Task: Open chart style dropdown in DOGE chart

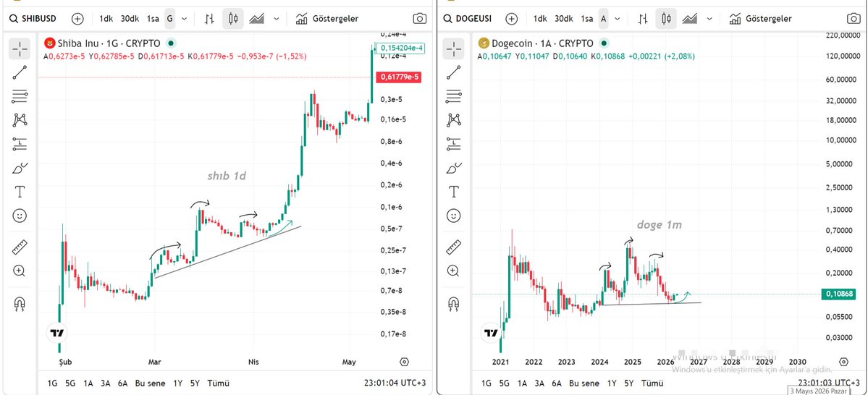Action: tap(710, 19)
